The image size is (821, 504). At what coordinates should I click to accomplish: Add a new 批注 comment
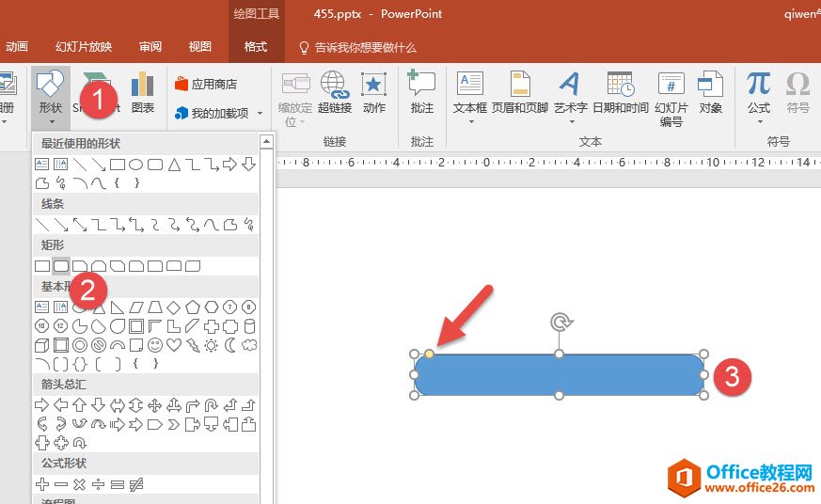pyautogui.click(x=421, y=93)
